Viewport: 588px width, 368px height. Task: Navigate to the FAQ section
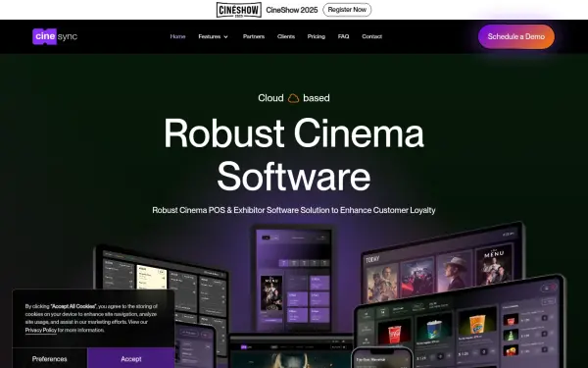343,36
